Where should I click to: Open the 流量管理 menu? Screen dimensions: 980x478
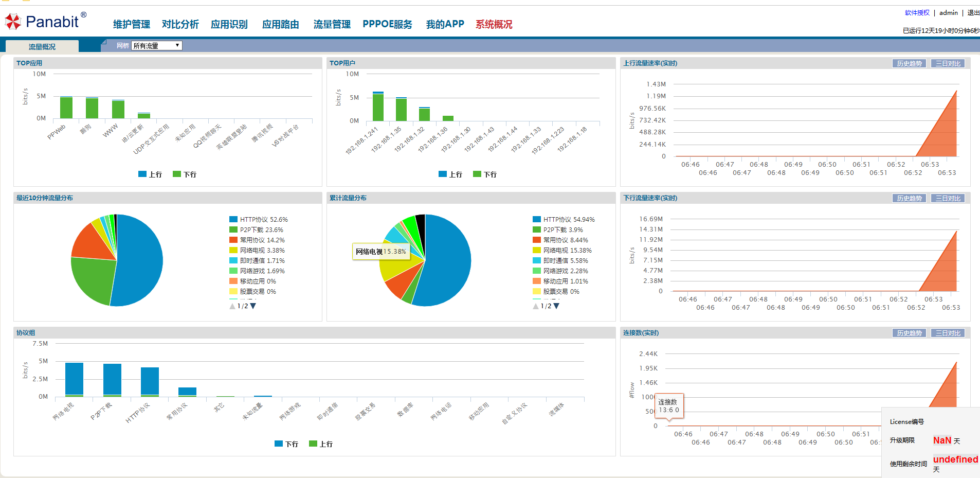pyautogui.click(x=332, y=24)
